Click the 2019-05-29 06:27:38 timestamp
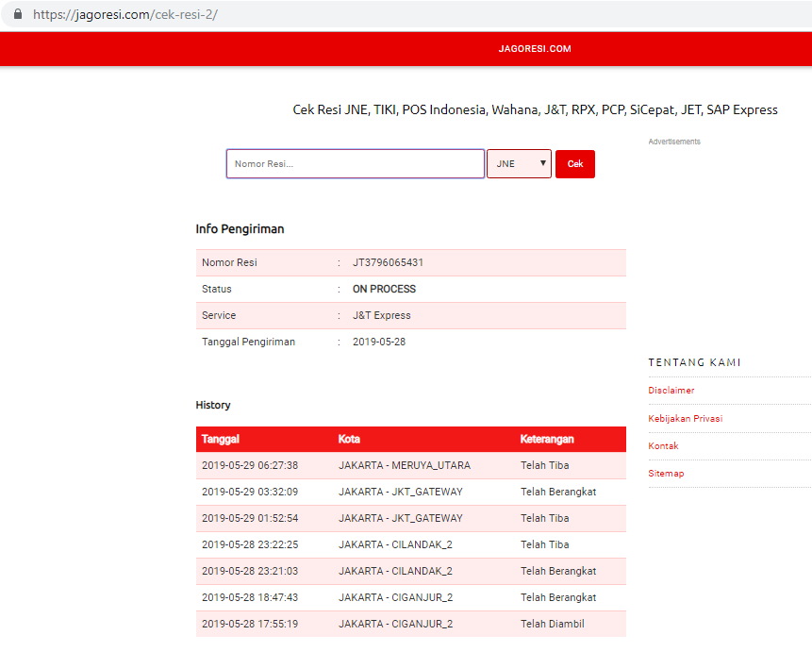The width and height of the screenshot is (812, 652). pyautogui.click(x=250, y=465)
